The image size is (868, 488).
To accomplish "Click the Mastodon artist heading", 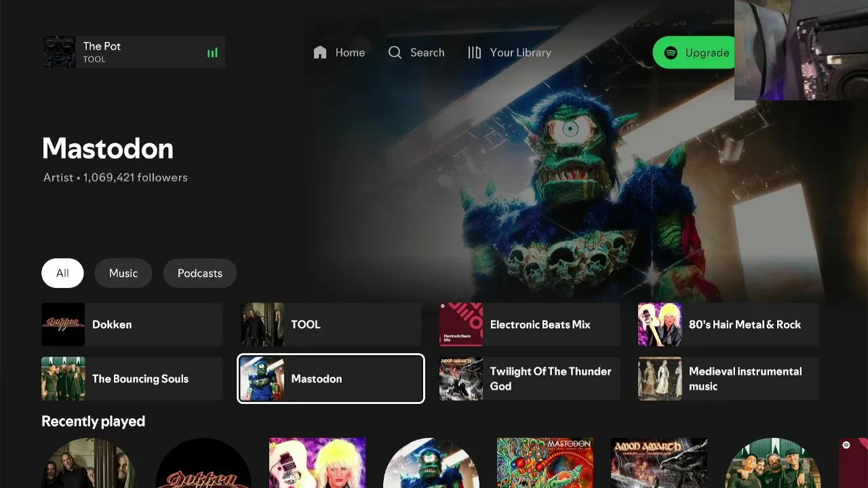I will [108, 148].
